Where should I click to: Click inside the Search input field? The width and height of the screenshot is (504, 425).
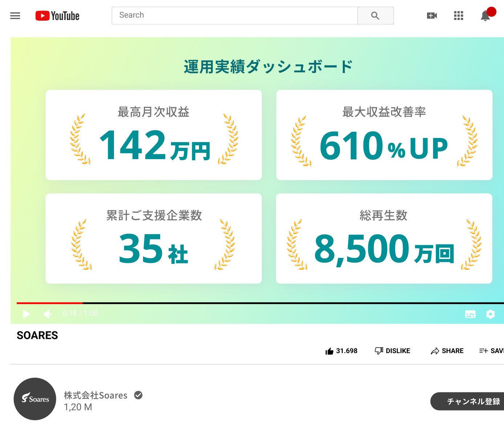(235, 15)
